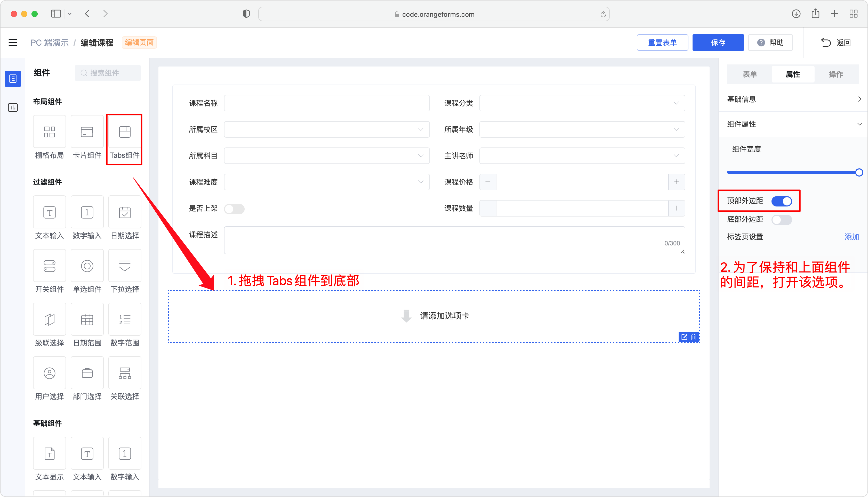Open 帮助 help
The width and height of the screenshot is (868, 497).
click(770, 43)
